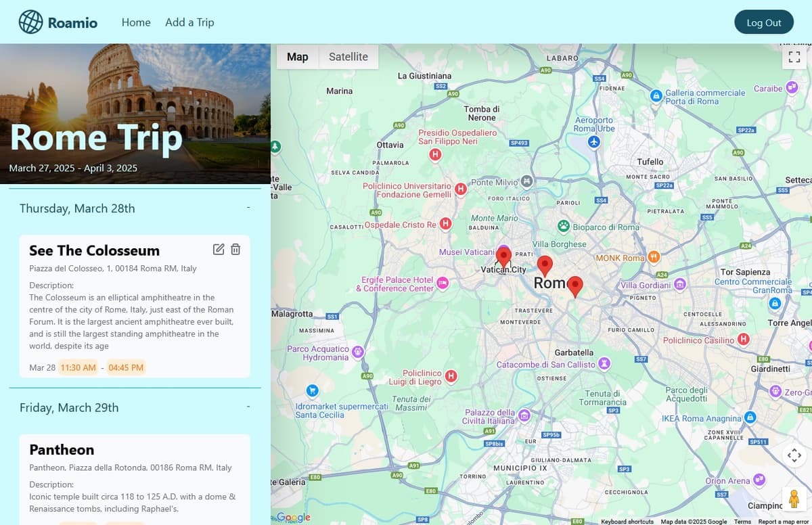Open the map Terms link
Image resolution: width=812 pixels, height=525 pixels.
742,522
